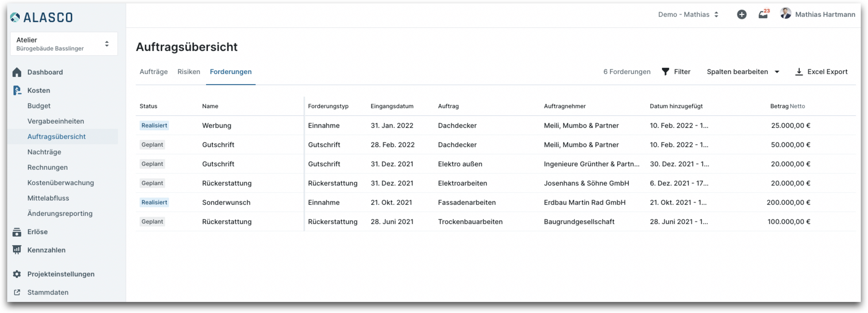Viewport: 868px width, 313px height.
Task: Click the 200.000,00 € amount
Action: tap(789, 202)
